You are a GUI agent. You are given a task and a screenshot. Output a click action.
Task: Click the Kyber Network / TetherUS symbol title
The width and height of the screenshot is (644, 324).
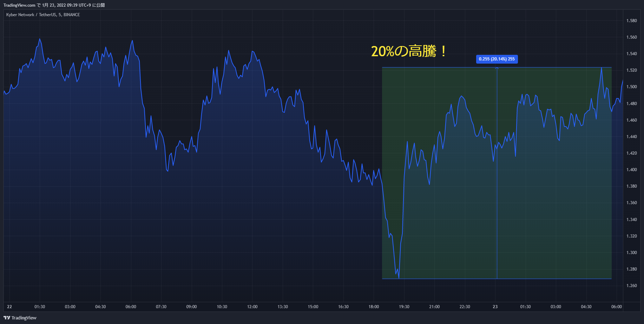click(x=43, y=15)
